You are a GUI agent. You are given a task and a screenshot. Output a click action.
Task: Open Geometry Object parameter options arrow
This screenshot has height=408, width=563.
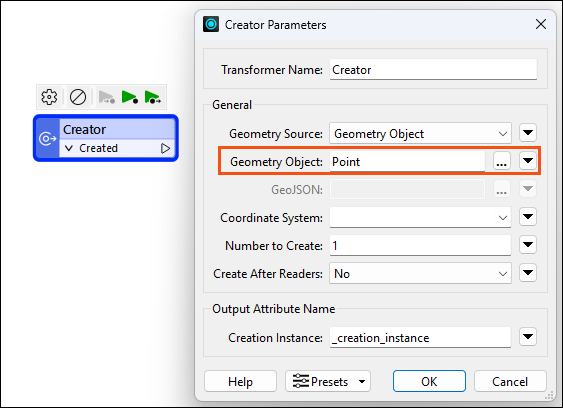[x=528, y=161]
